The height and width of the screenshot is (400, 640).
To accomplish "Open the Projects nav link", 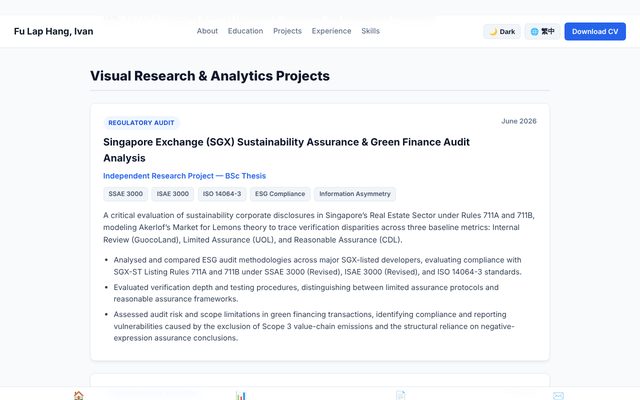I will coord(287,31).
